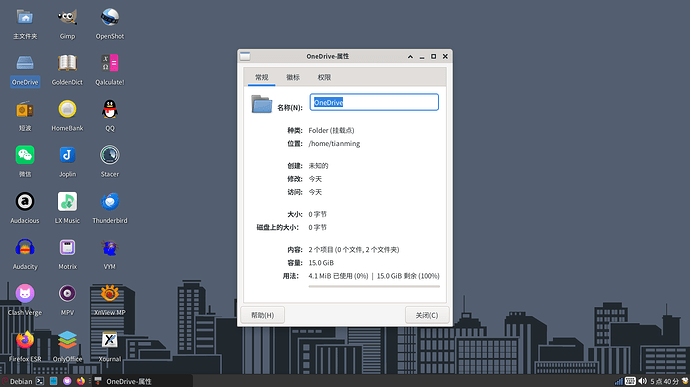The height and width of the screenshot is (387, 690).
Task: Click keyboard input method tray icon
Action: point(630,381)
